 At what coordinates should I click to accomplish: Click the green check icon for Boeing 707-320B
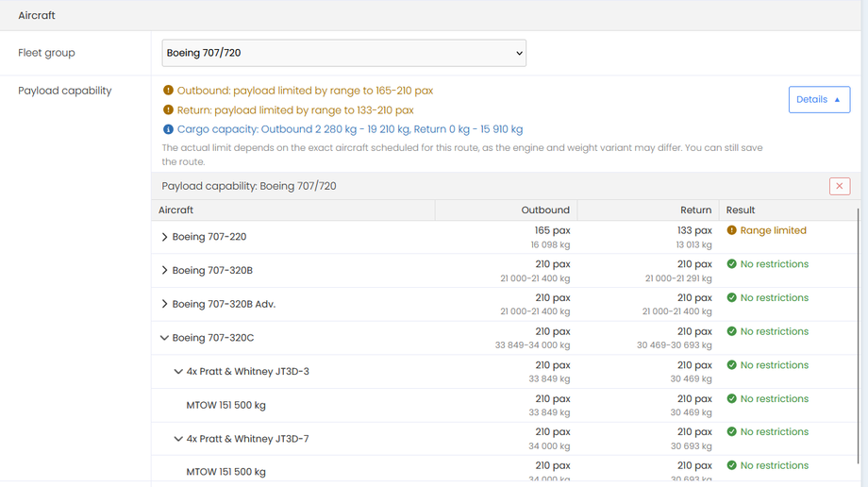click(x=732, y=264)
